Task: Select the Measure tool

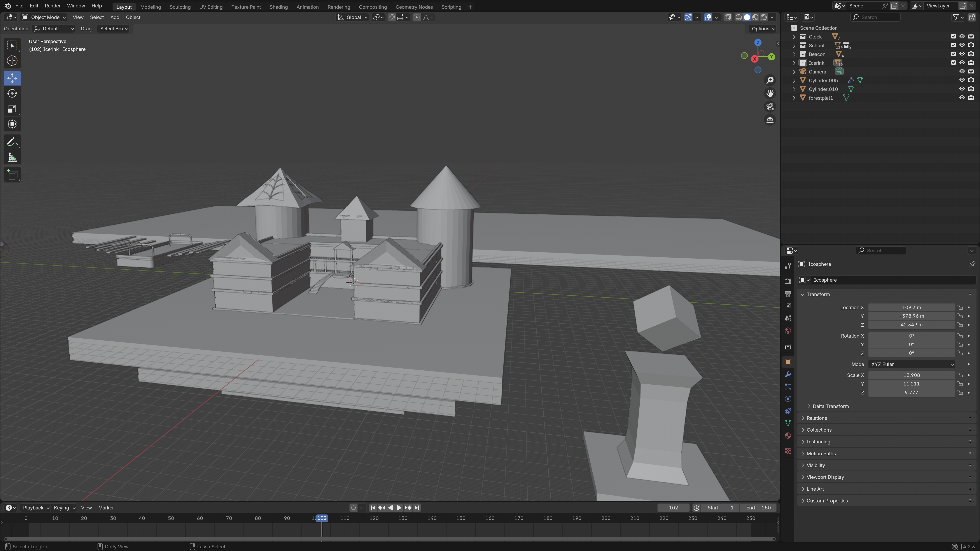Action: pyautogui.click(x=12, y=157)
